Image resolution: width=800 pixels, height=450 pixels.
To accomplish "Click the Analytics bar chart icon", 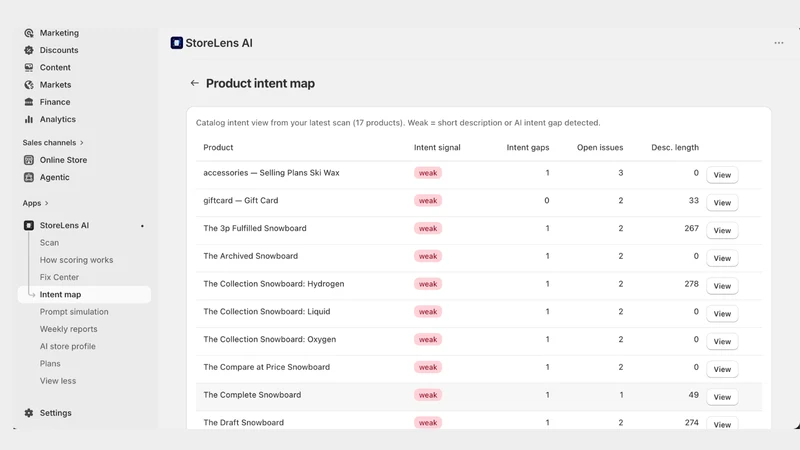I will [x=29, y=119].
